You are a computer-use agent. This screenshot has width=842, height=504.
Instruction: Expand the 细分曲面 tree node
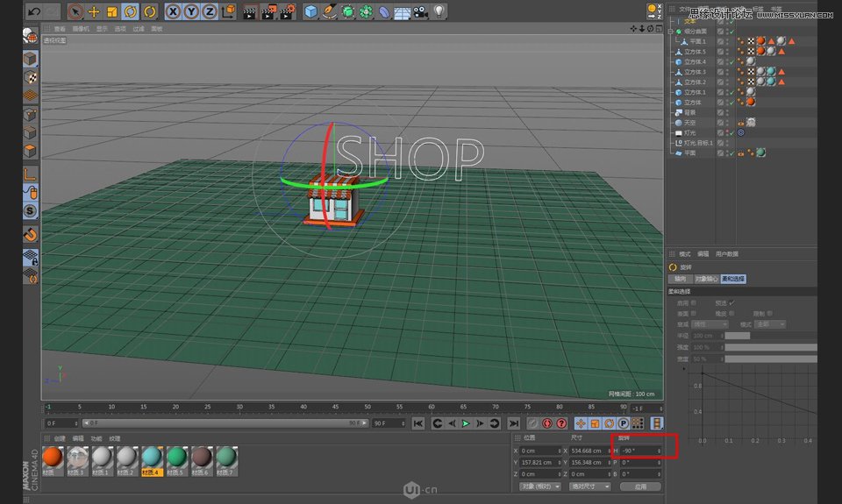671,32
